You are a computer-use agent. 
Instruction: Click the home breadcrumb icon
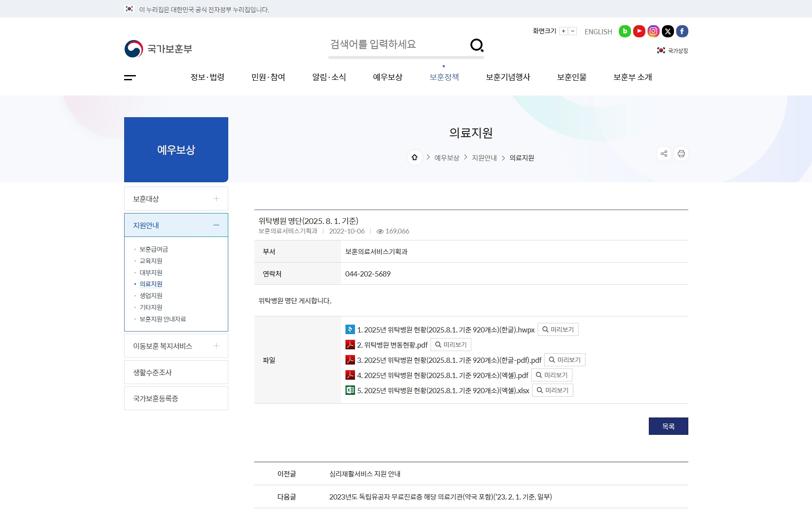pyautogui.click(x=414, y=157)
